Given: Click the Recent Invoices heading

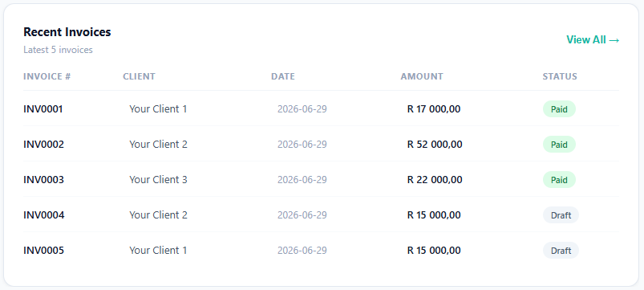Looking at the screenshot, I should click(x=67, y=32).
